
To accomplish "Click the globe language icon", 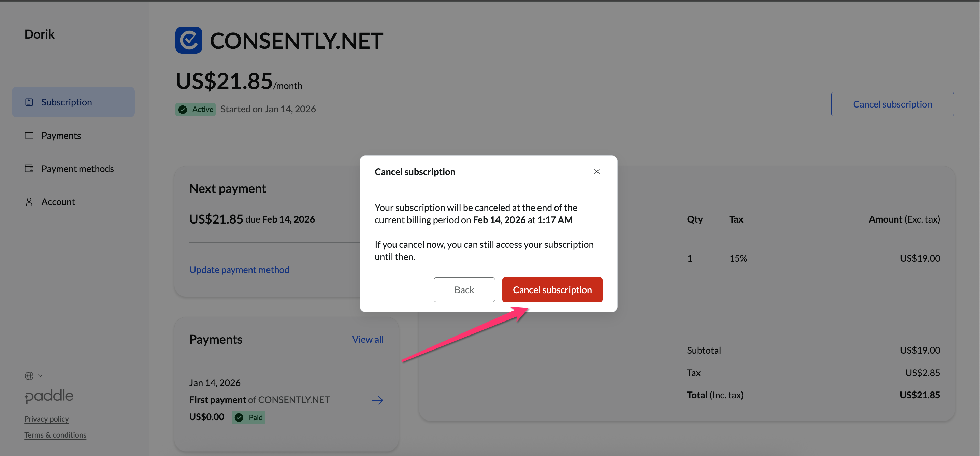I will 29,376.
